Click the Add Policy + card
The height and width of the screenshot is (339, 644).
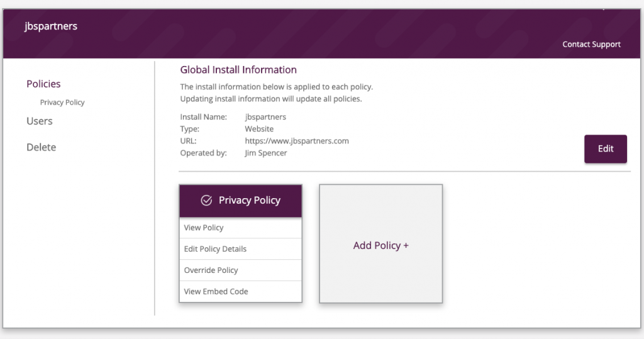pos(380,243)
